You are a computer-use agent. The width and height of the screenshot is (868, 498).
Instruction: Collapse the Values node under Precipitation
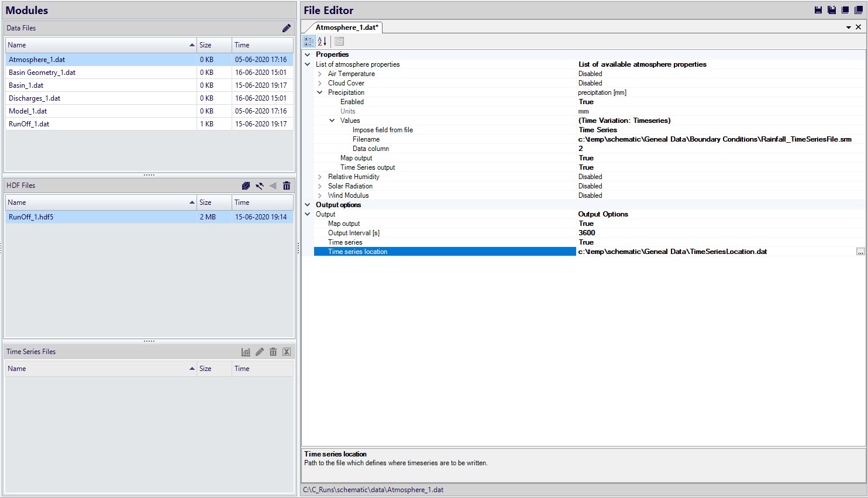332,121
